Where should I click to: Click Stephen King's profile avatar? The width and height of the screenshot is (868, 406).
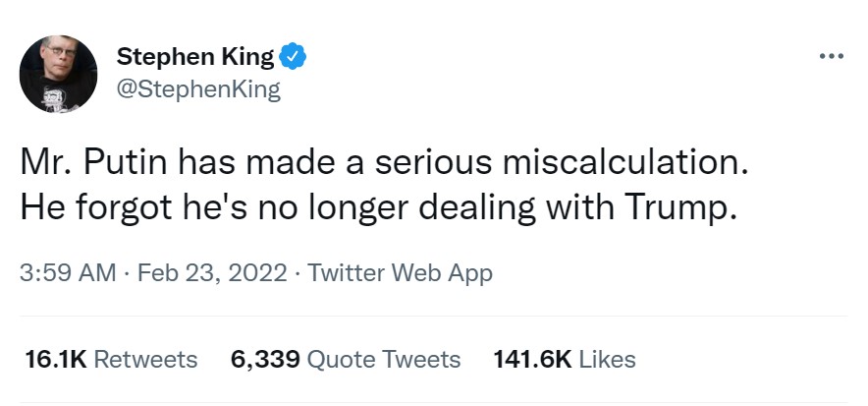coord(59,74)
